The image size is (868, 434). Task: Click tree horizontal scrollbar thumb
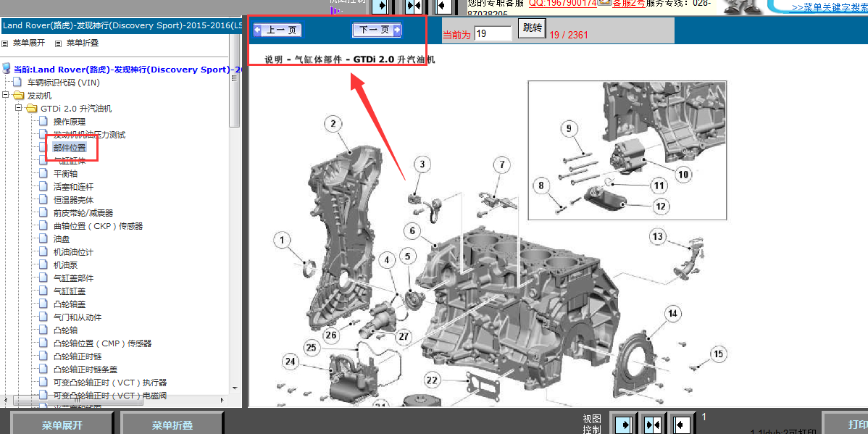click(x=78, y=400)
